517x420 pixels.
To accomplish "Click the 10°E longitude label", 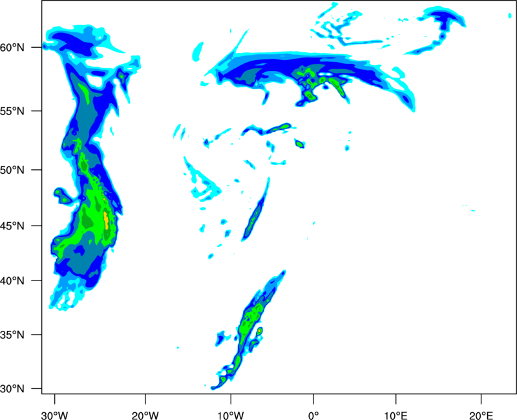I will pos(396,415).
